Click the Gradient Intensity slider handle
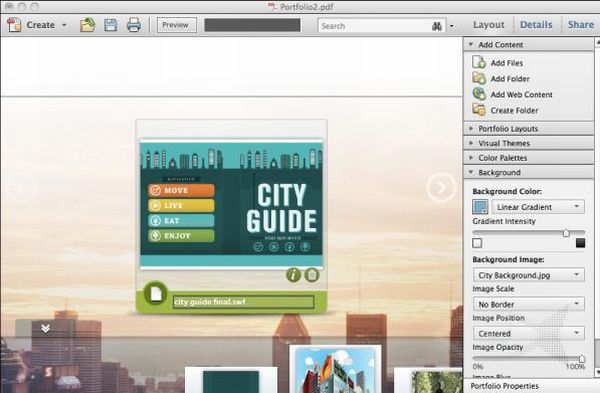This screenshot has width=600, height=393. 566,233
